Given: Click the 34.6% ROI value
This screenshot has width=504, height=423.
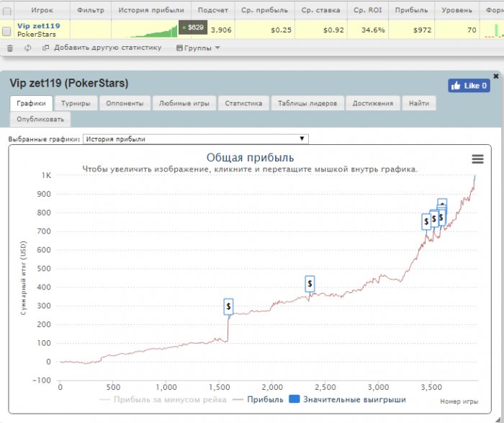Looking at the screenshot, I should [x=373, y=30].
